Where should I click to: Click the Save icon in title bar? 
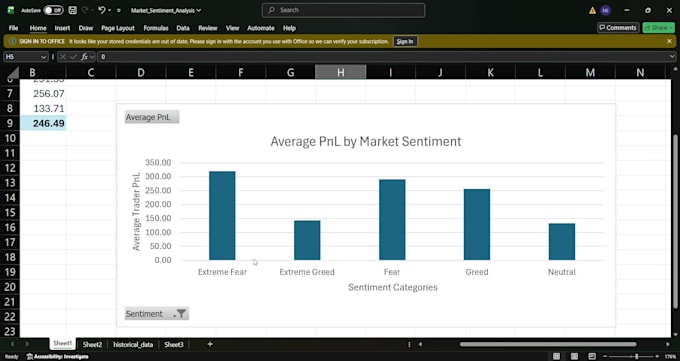[x=73, y=10]
